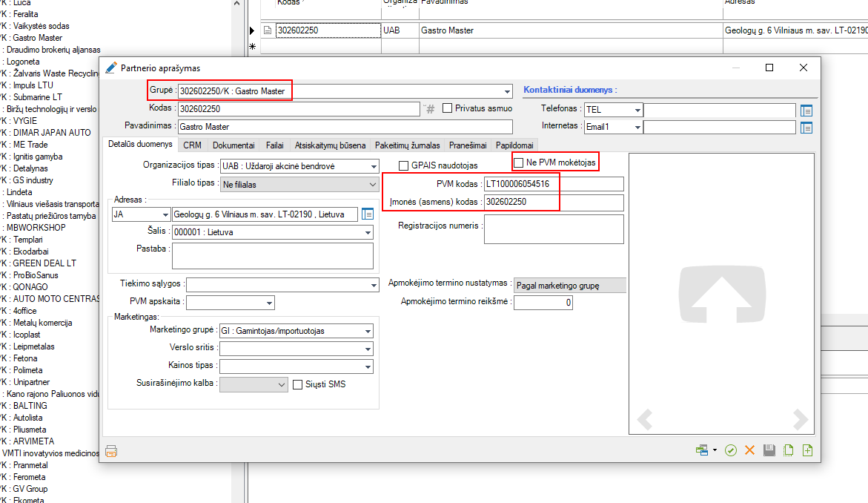868x503 pixels.
Task: Click the orange X cancel icon
Action: click(x=749, y=450)
